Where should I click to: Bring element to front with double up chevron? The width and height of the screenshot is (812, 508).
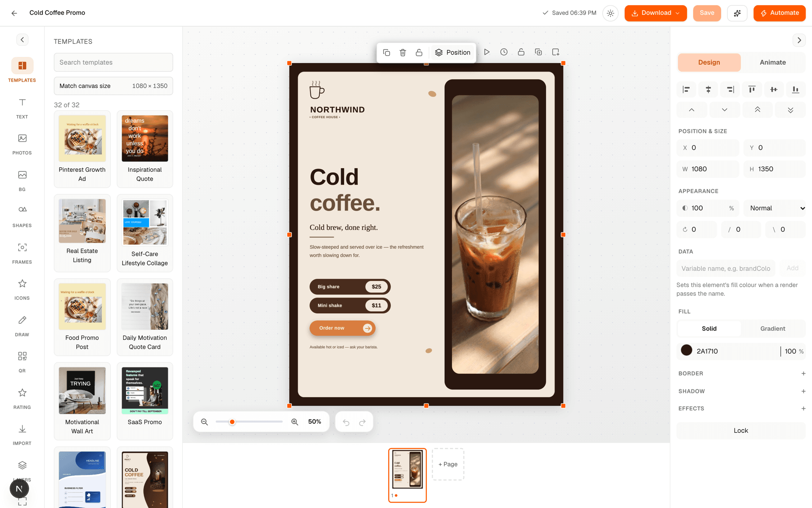pyautogui.click(x=757, y=110)
